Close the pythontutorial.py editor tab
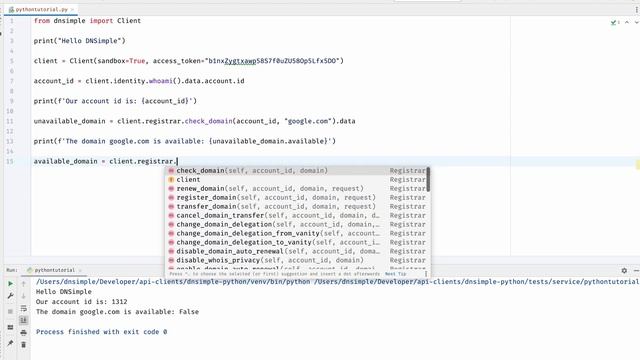The image size is (640, 360). (x=73, y=9)
